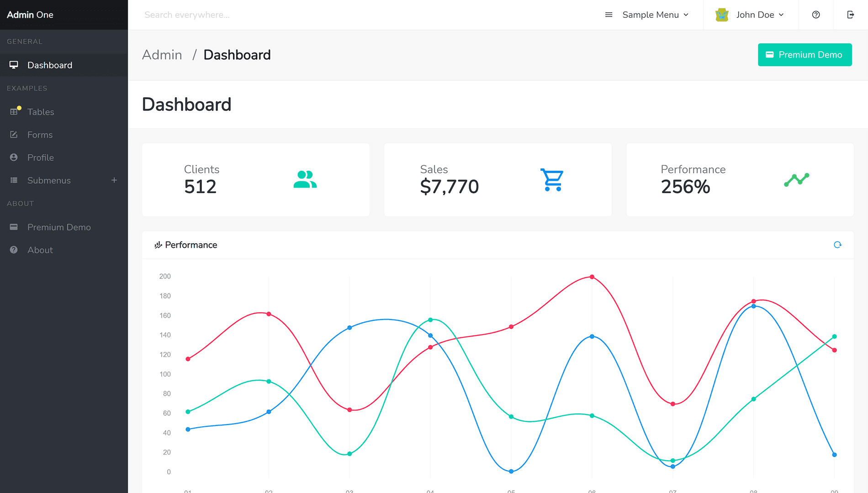This screenshot has height=493, width=868.
Task: Click John Doe's avatar thumbnail
Action: pos(721,15)
